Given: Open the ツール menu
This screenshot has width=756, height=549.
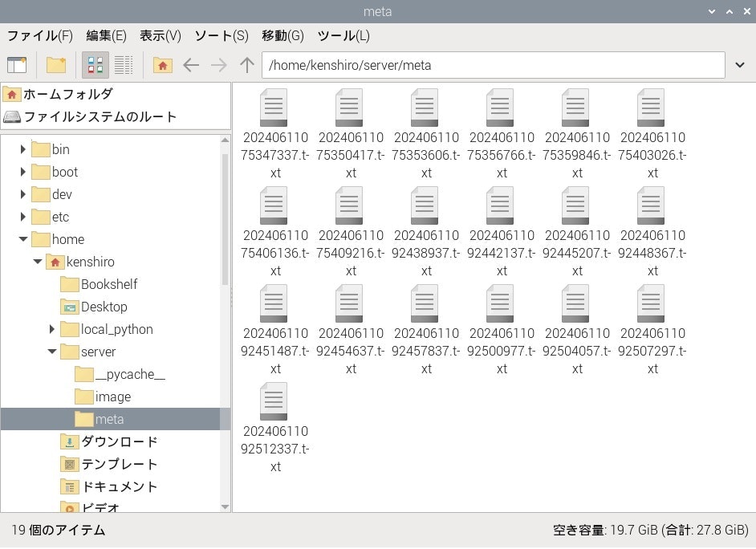Looking at the screenshot, I should coord(343,35).
